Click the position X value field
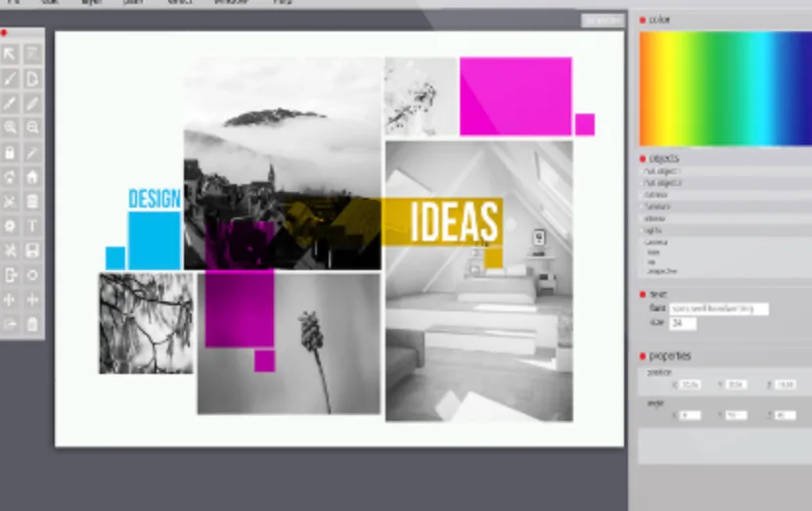 click(x=690, y=385)
